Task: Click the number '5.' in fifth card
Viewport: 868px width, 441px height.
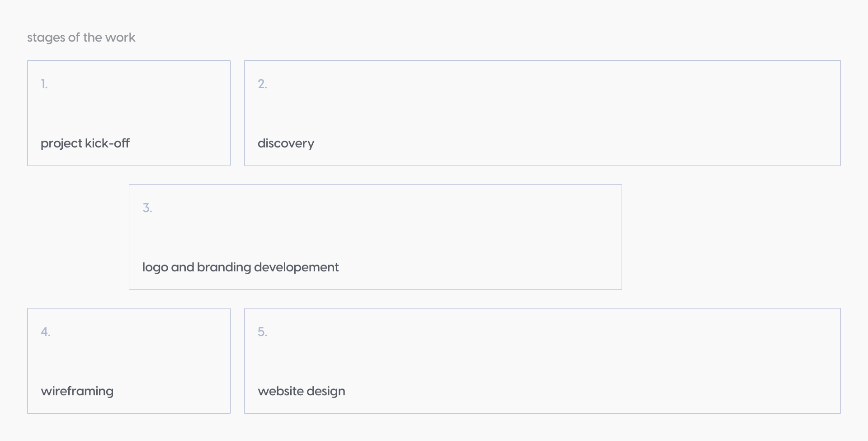Action: coord(262,332)
